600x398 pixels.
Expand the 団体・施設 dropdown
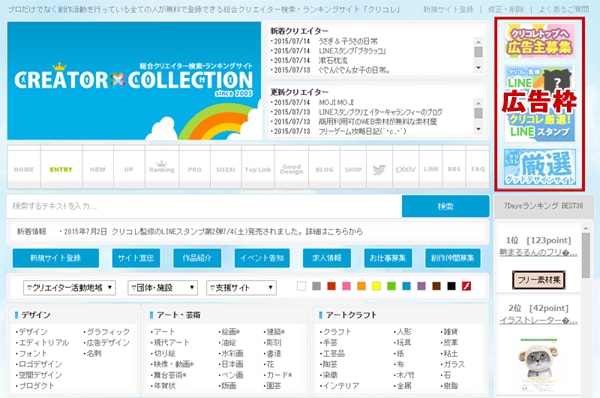pyautogui.click(x=163, y=287)
